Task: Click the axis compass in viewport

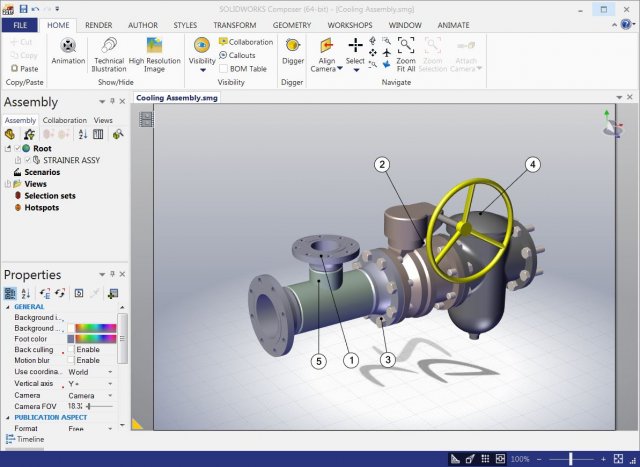Action: [x=612, y=124]
